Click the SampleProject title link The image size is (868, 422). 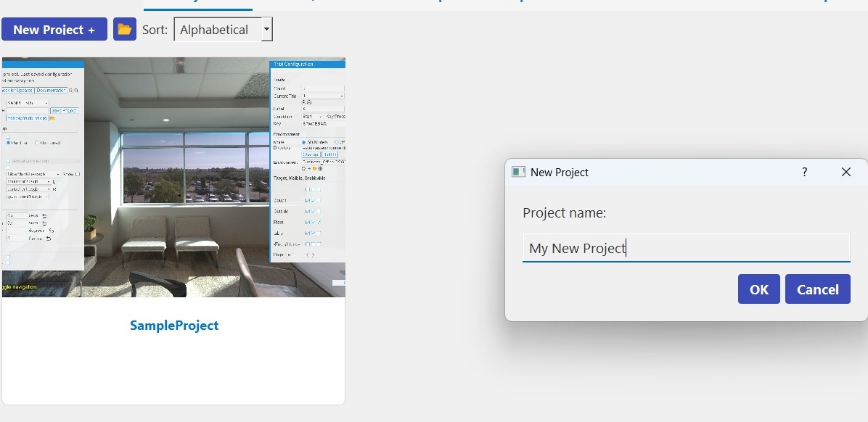pos(174,326)
